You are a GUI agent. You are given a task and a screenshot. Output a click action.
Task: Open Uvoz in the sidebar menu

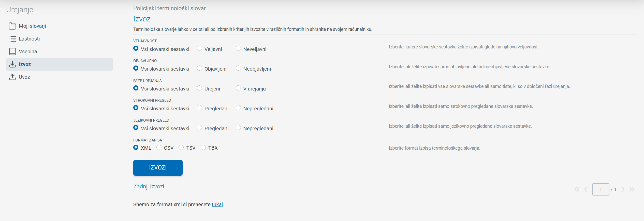click(24, 77)
